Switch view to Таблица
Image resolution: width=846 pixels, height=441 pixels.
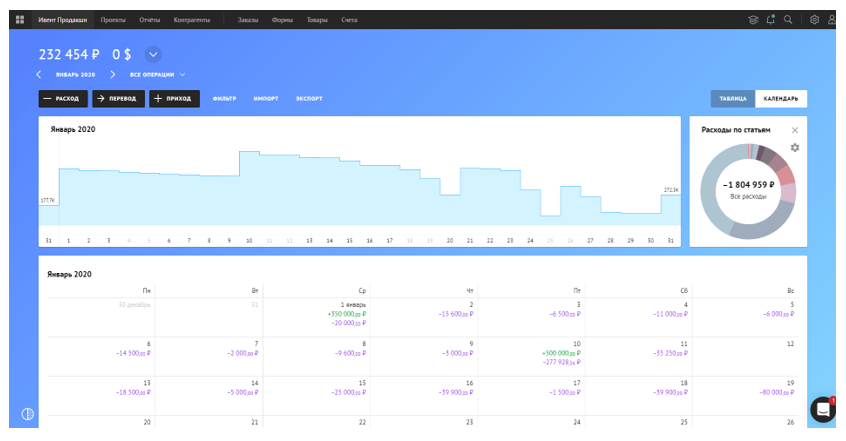[733, 99]
